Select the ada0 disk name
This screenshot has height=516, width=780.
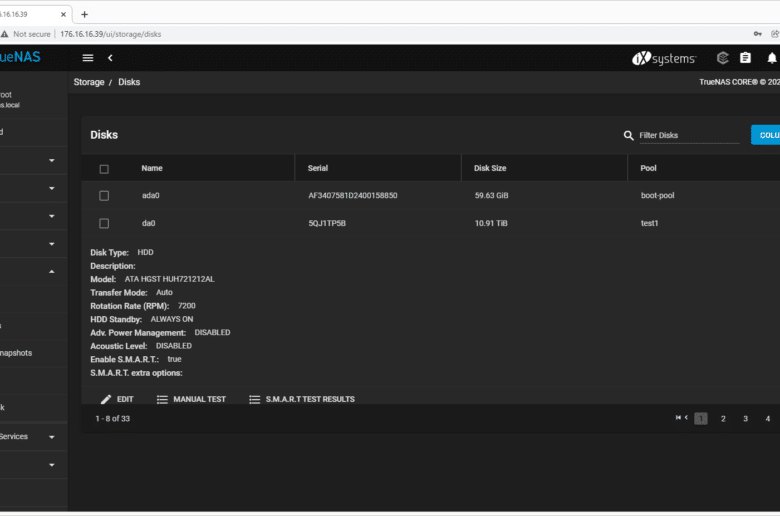click(x=151, y=196)
